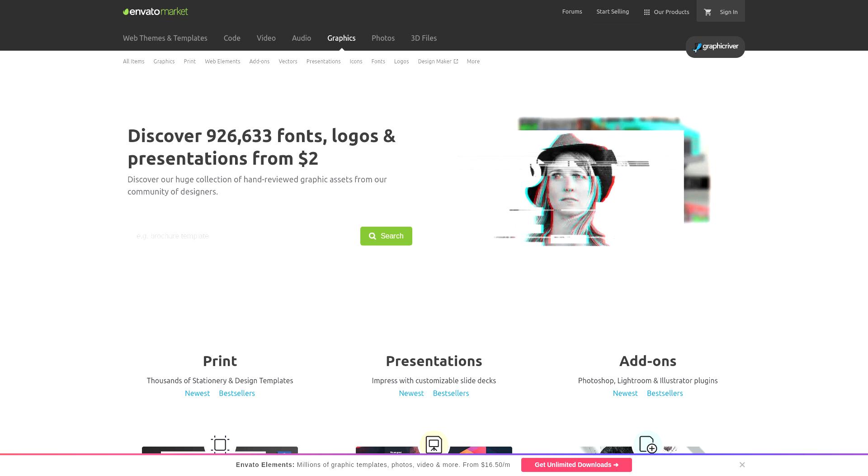Open Graphics subcategory in submenu
This screenshot has height=476, width=868.
(164, 62)
